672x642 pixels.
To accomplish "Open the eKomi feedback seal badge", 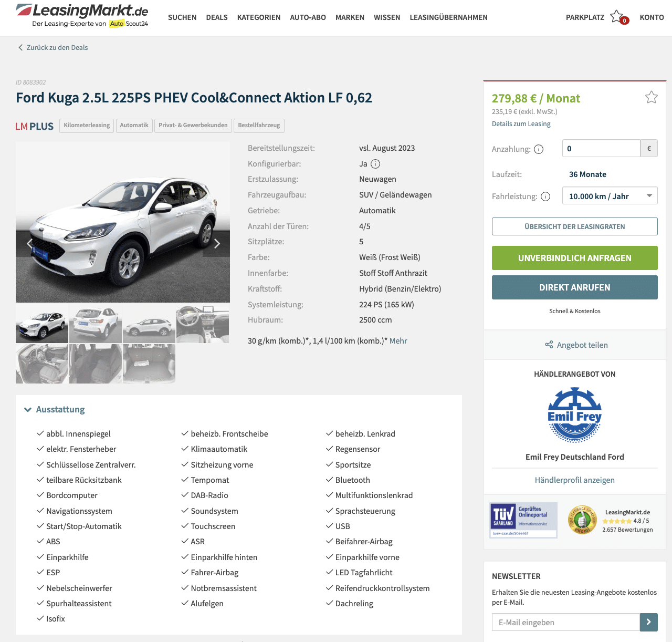I will pyautogui.click(x=582, y=520).
